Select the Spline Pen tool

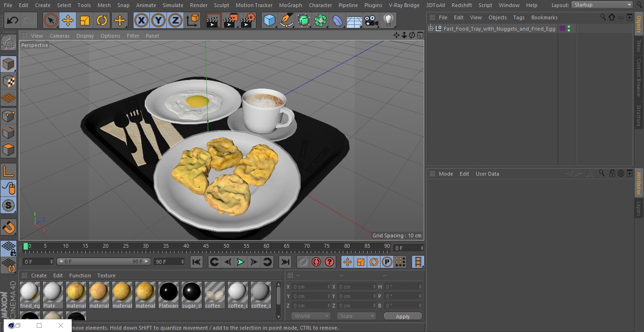[287, 20]
